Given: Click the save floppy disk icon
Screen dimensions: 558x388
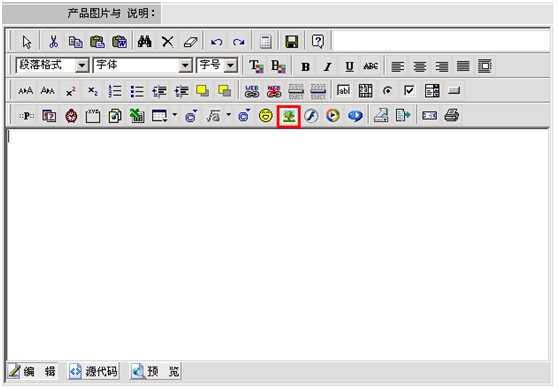Looking at the screenshot, I should pos(292,42).
